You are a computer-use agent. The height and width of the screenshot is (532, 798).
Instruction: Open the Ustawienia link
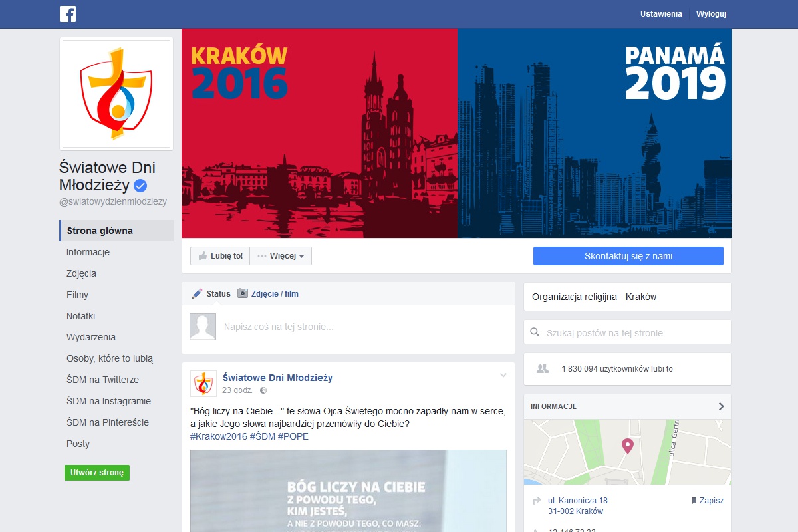point(661,14)
